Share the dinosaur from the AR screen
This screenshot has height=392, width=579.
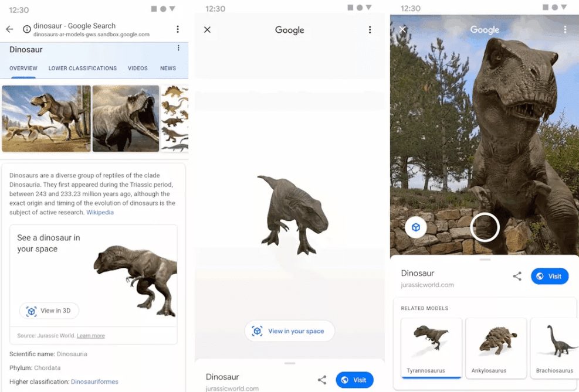click(x=517, y=276)
